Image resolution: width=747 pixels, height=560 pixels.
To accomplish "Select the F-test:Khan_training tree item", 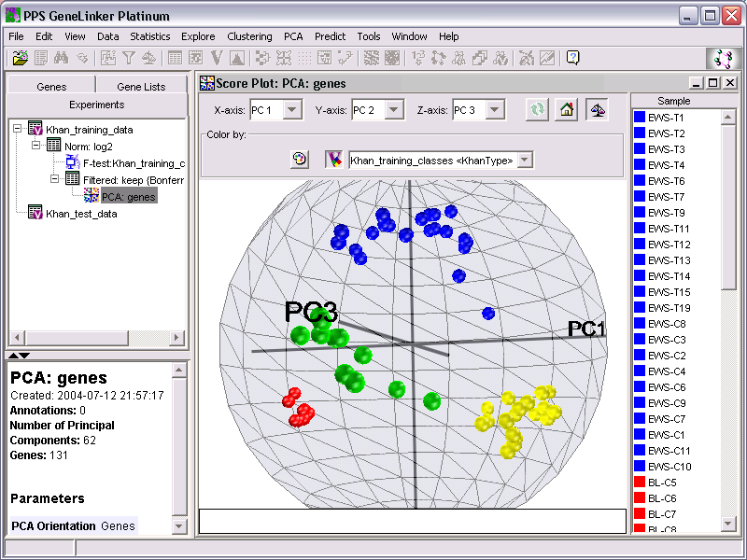I will [x=134, y=163].
